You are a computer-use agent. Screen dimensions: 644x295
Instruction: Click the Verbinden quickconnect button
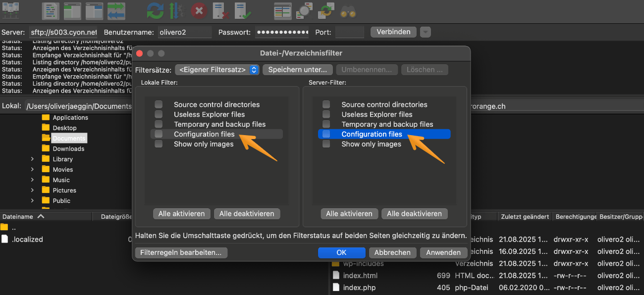click(x=393, y=32)
